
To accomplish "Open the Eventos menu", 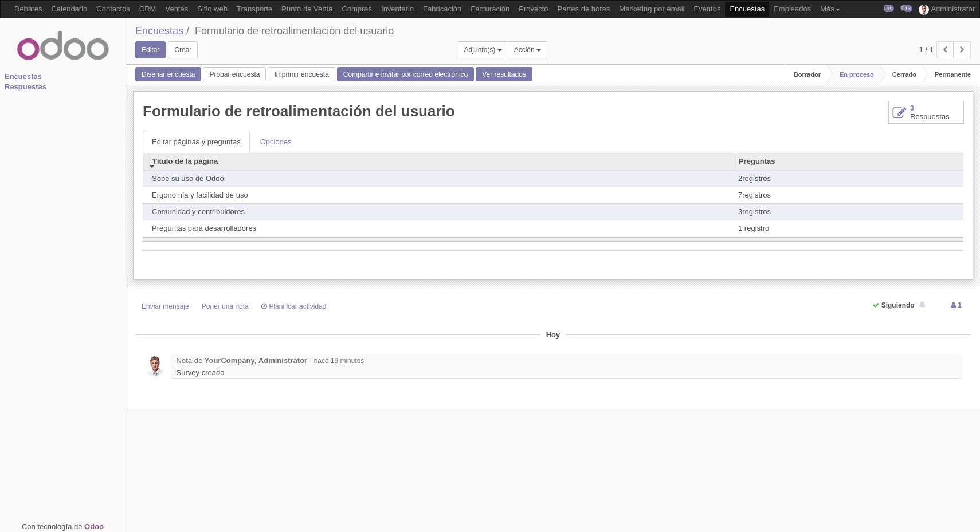I will (x=707, y=9).
